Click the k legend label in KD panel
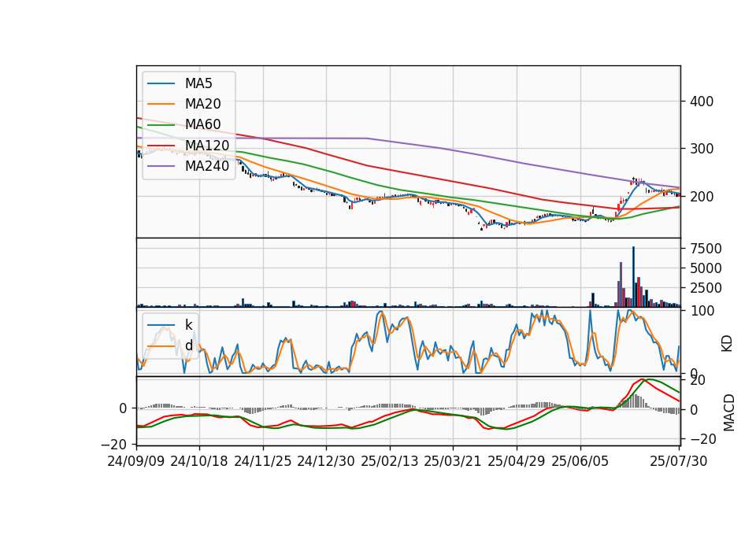The height and width of the screenshot is (543, 756). (x=188, y=325)
